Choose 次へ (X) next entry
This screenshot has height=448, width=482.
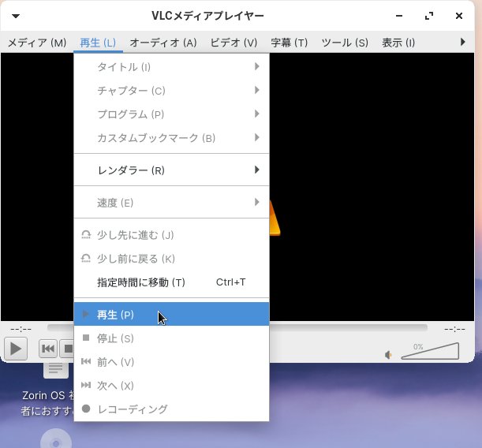[171, 386]
